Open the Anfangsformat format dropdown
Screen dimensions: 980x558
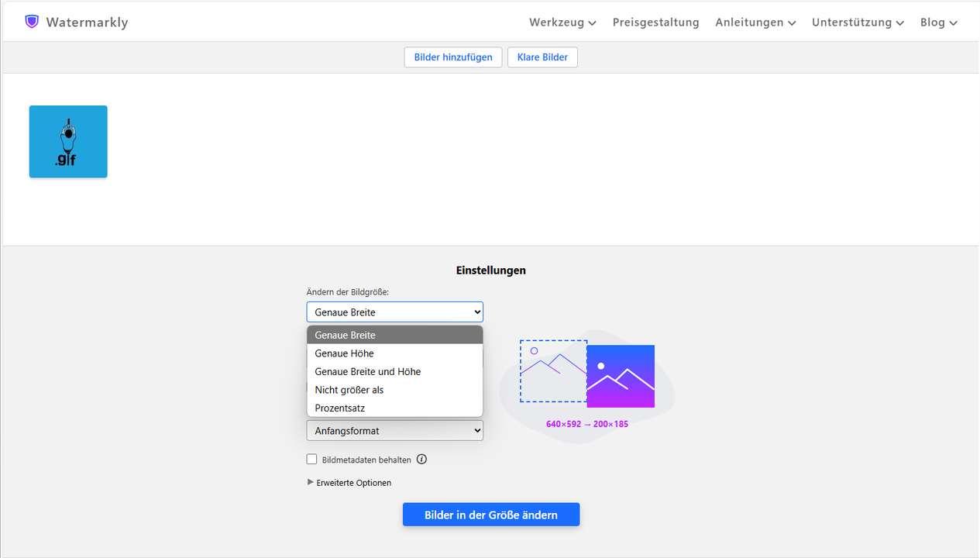click(394, 430)
